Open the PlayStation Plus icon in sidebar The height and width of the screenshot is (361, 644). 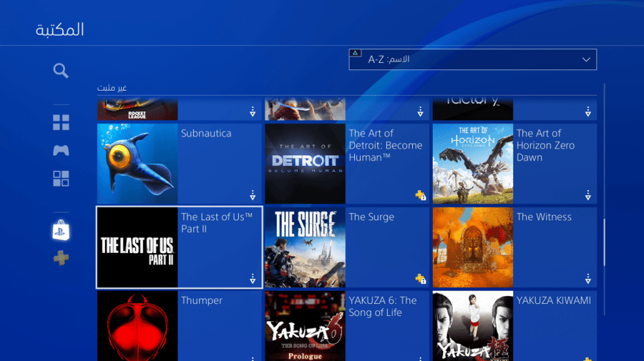pos(61,258)
